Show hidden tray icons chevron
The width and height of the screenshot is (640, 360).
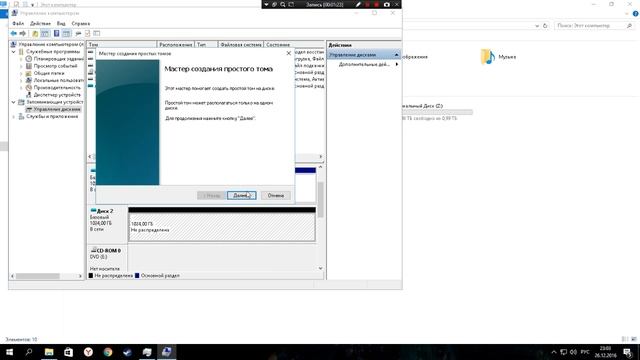point(553,352)
